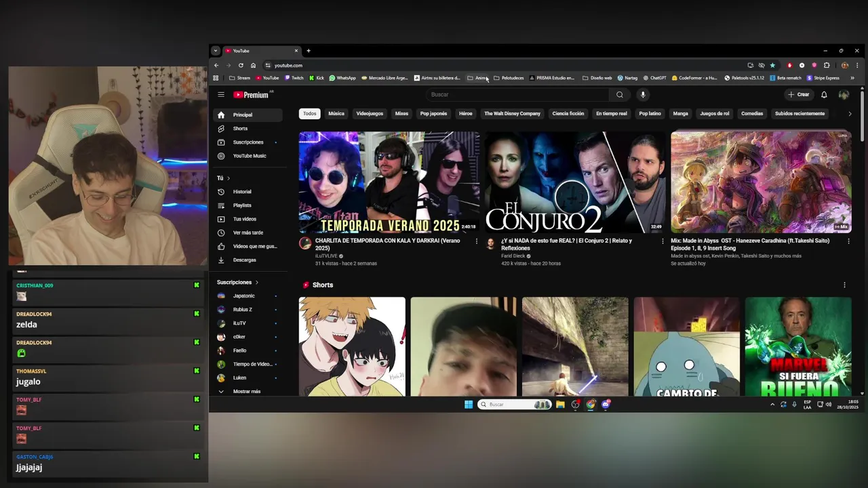
Task: Select The Walt Disney Company chip
Action: [x=512, y=114]
